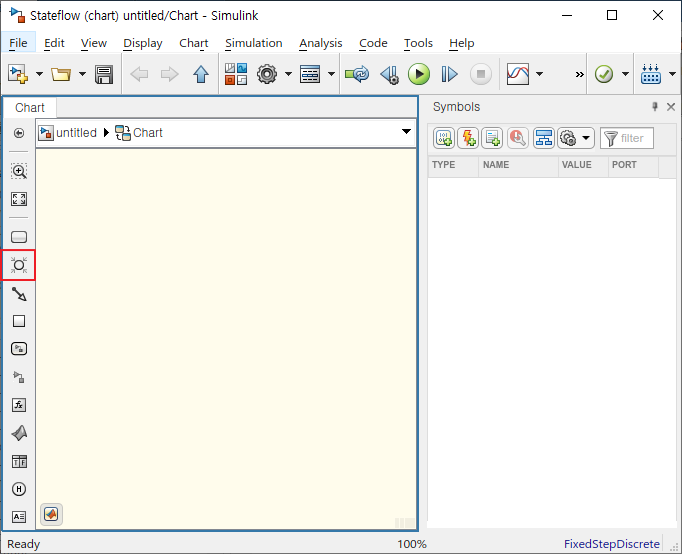Open the Symbols pane settings gear dropdown
This screenshot has height=554, width=682.
coord(576,138)
